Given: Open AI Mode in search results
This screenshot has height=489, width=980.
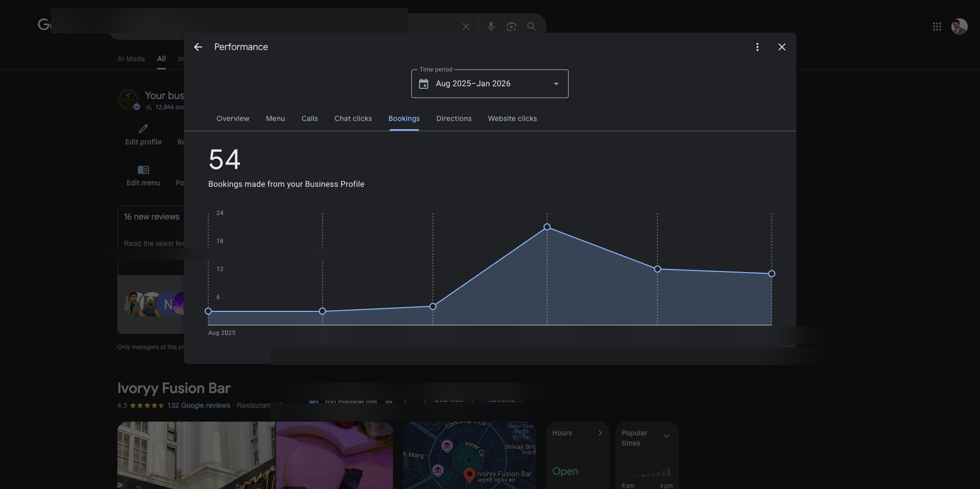Looking at the screenshot, I should (131, 59).
